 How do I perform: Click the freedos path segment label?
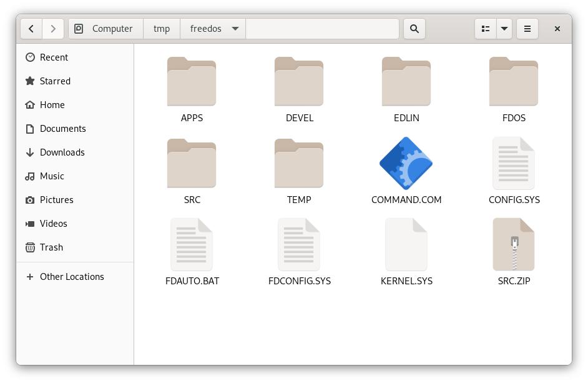tap(205, 29)
